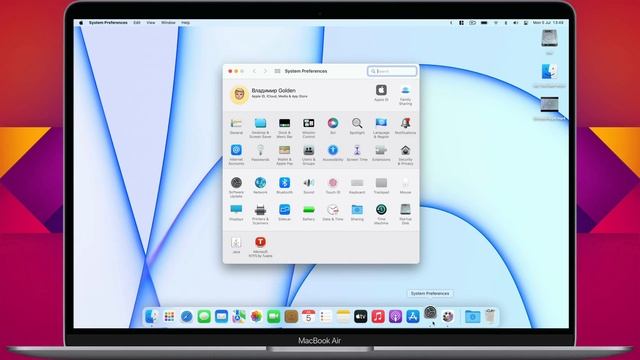The height and width of the screenshot is (360, 640).
Task: Open Displays preferences
Action: [236, 210]
